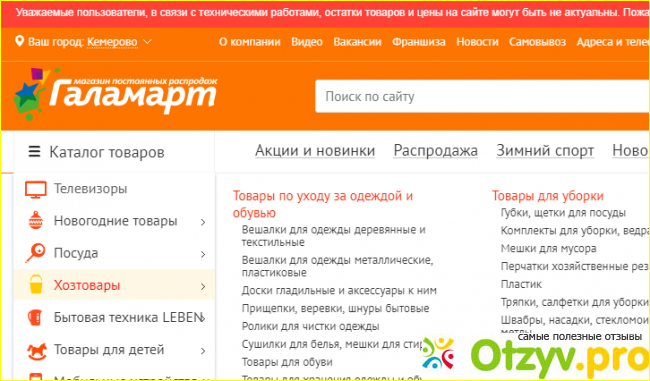The height and width of the screenshot is (381, 650).
Task: Click the Товары для детей rocking horse icon
Action: (36, 351)
